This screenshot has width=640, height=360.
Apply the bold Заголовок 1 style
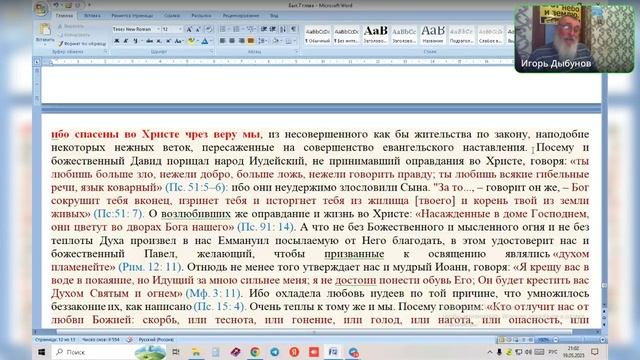(375, 35)
